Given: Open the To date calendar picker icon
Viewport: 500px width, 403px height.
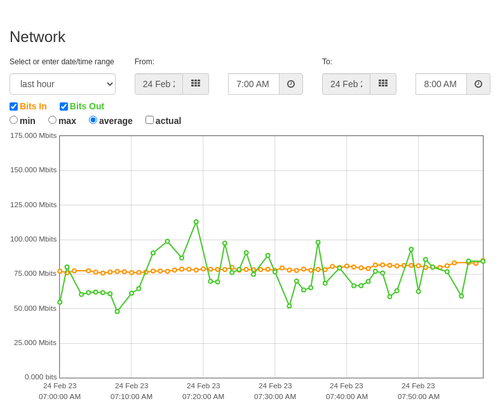Looking at the screenshot, I should point(383,84).
